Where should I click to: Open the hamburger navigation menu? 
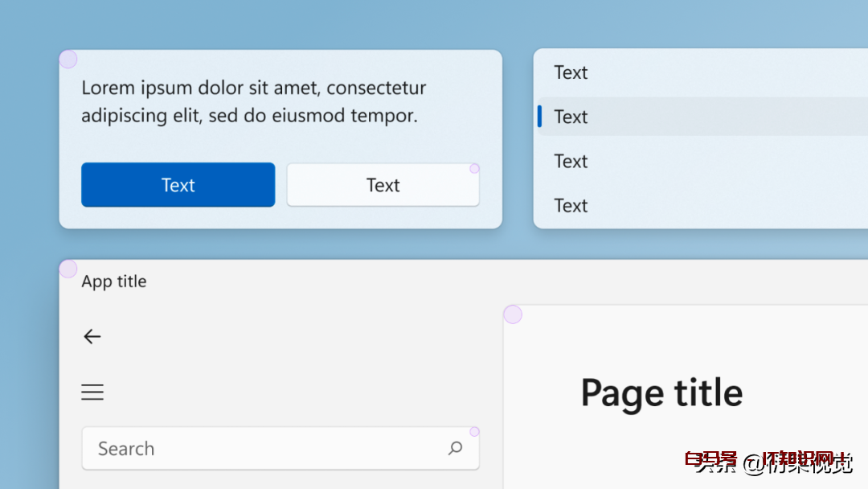(x=92, y=392)
